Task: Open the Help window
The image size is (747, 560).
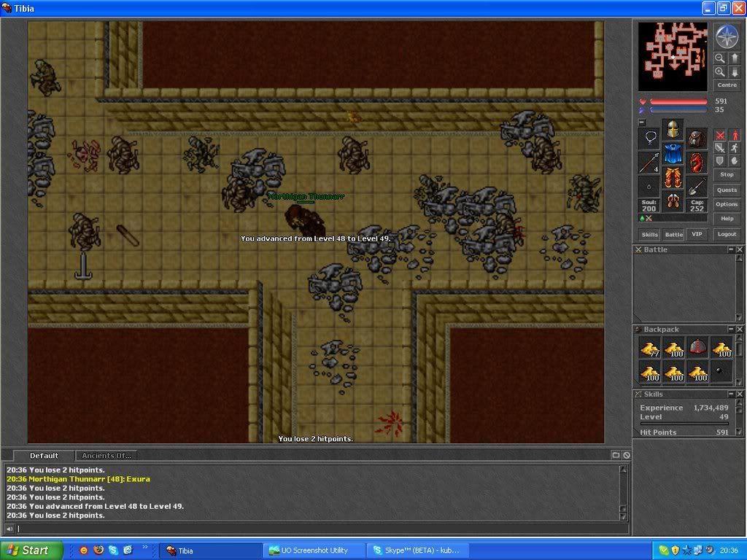Action: tap(727, 219)
